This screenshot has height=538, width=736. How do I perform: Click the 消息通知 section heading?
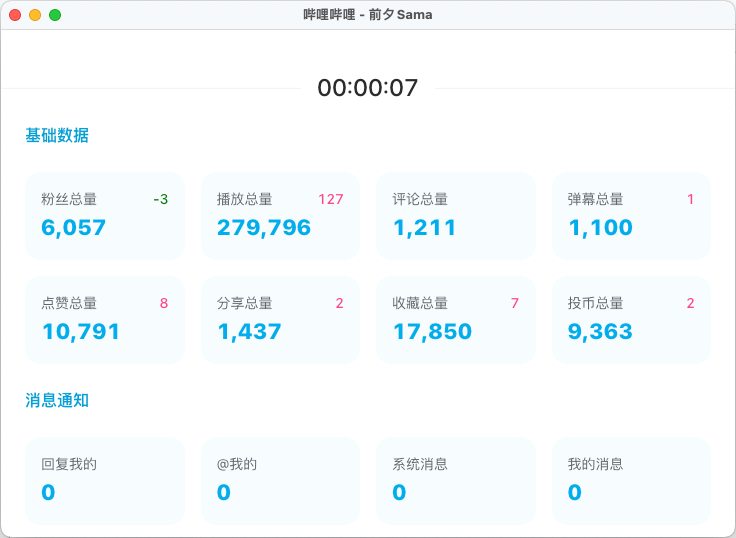coord(57,400)
